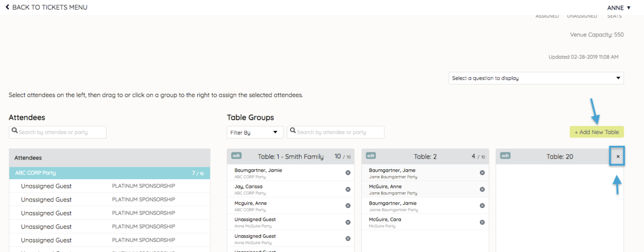Click Baumgartner, Jamie in Table 2
644x252 pixels.
click(x=392, y=203)
